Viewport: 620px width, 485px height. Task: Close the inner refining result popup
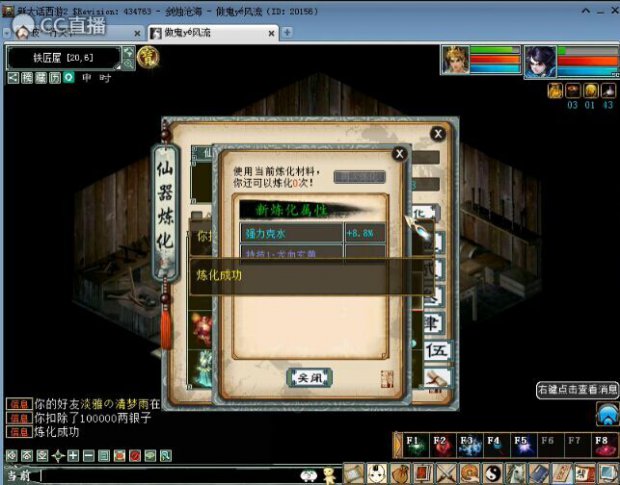point(399,154)
